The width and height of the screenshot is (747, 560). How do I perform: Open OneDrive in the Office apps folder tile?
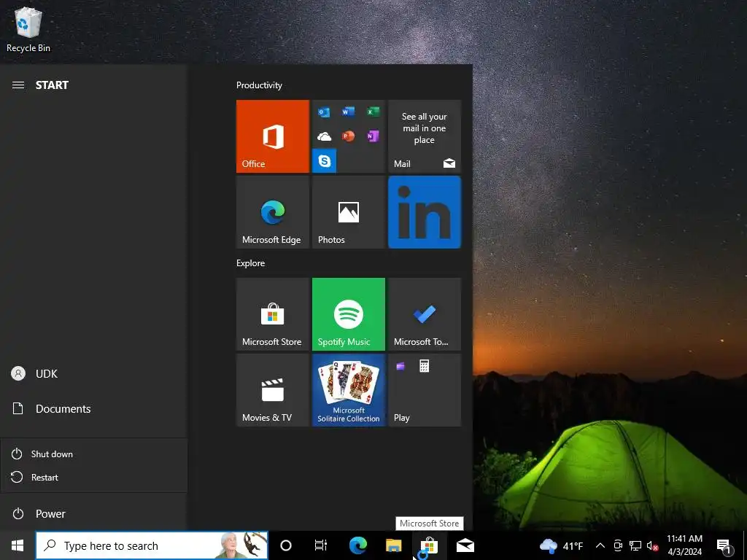click(x=324, y=137)
